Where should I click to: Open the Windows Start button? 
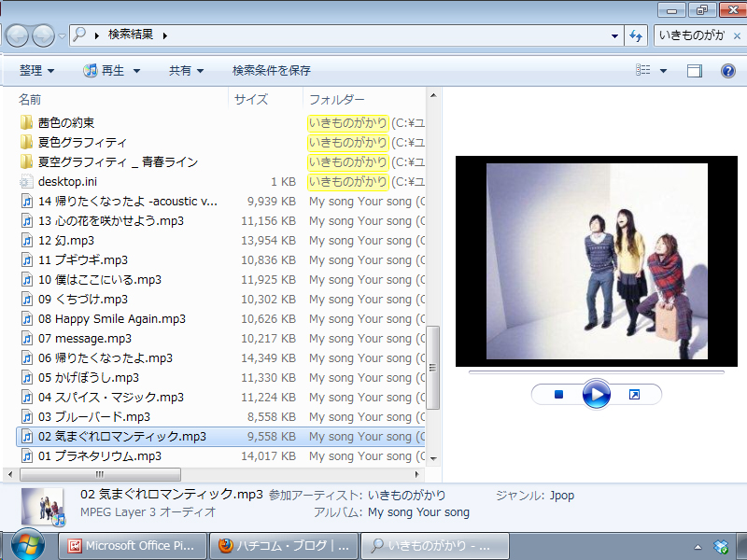pyautogui.click(x=28, y=545)
